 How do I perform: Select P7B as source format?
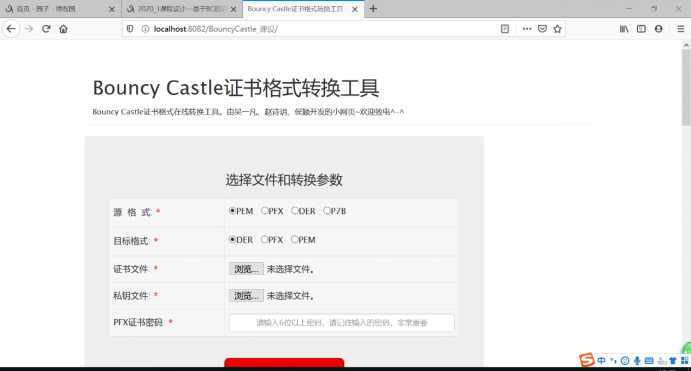(x=327, y=211)
